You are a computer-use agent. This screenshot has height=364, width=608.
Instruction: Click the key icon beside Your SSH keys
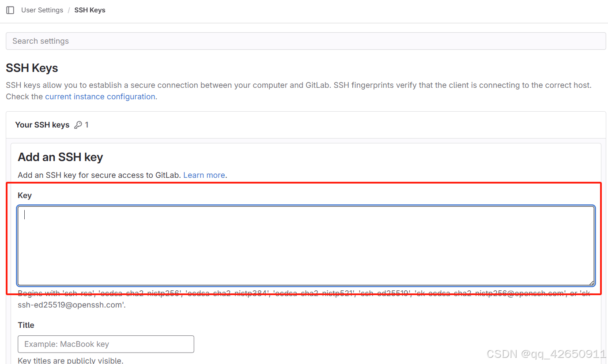(78, 124)
